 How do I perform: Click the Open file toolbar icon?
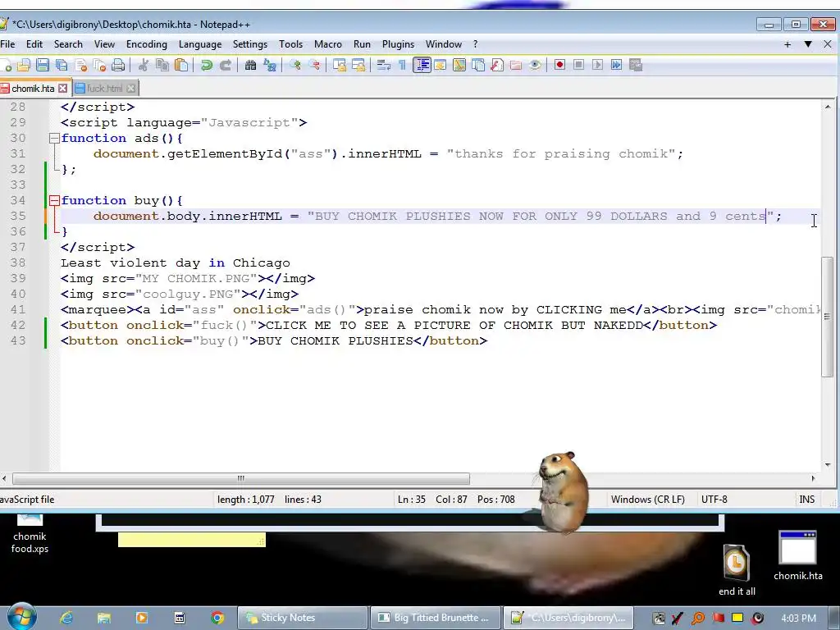24,66
